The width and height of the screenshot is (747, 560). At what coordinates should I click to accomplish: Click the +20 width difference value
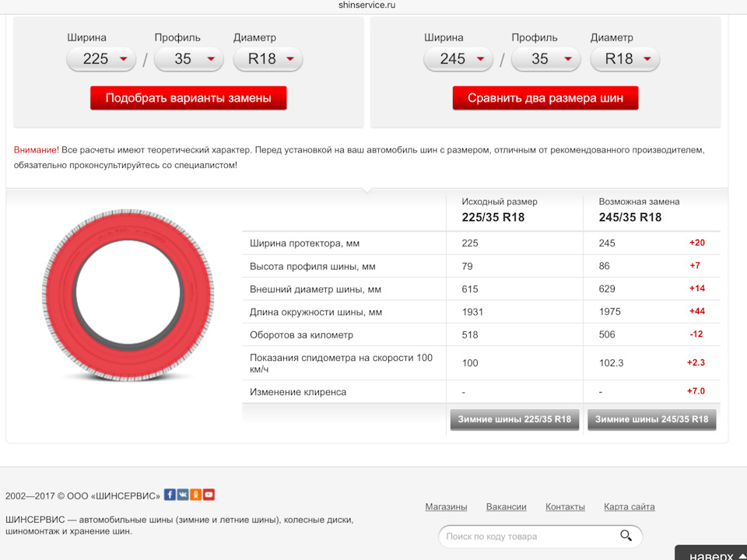pyautogui.click(x=697, y=243)
